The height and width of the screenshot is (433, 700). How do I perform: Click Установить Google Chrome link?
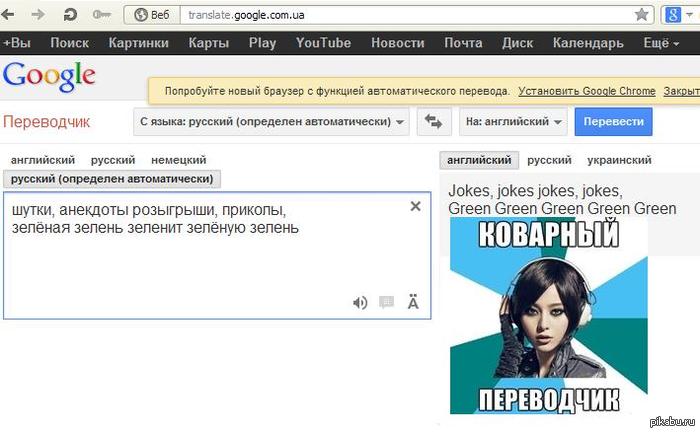587,91
